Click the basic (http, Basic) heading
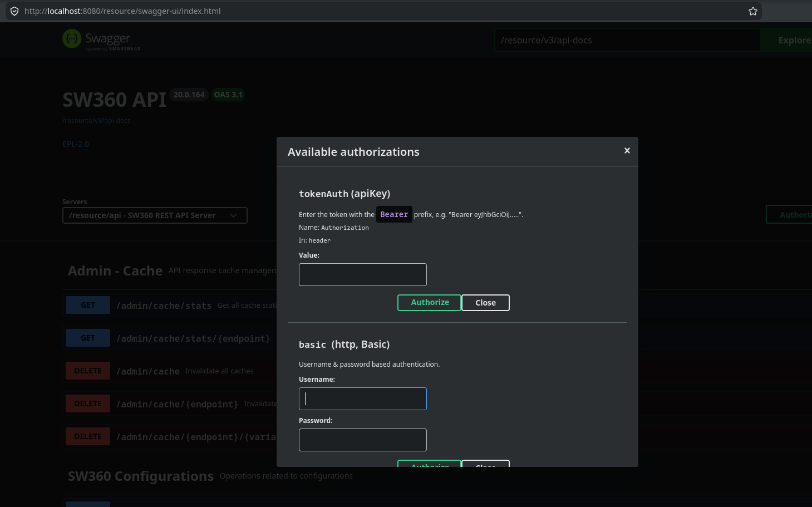The image size is (812, 507). click(x=344, y=344)
